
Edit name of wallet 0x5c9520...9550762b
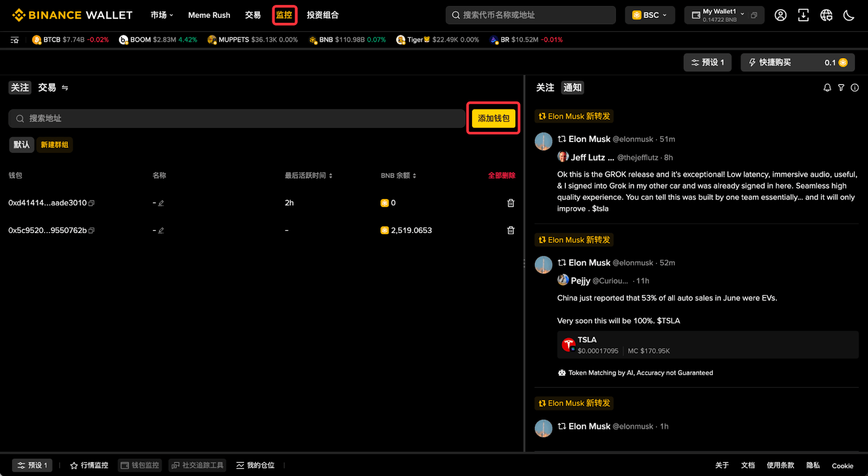tap(161, 230)
